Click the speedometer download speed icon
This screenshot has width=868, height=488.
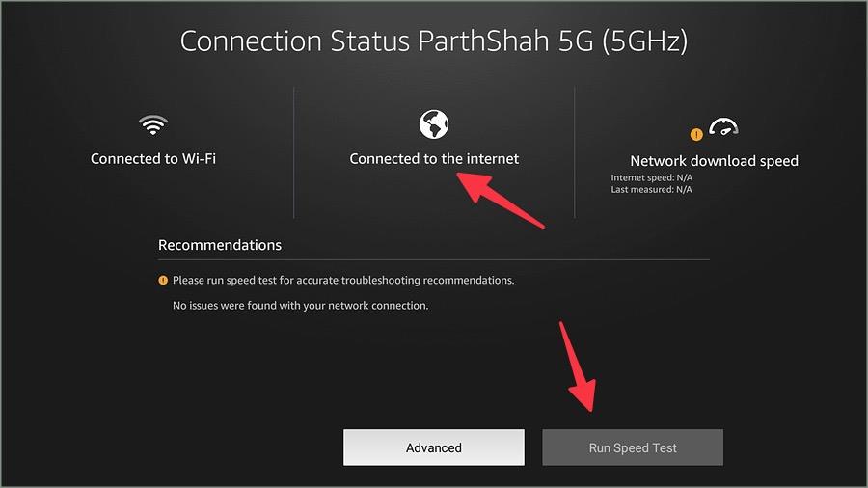(x=723, y=126)
